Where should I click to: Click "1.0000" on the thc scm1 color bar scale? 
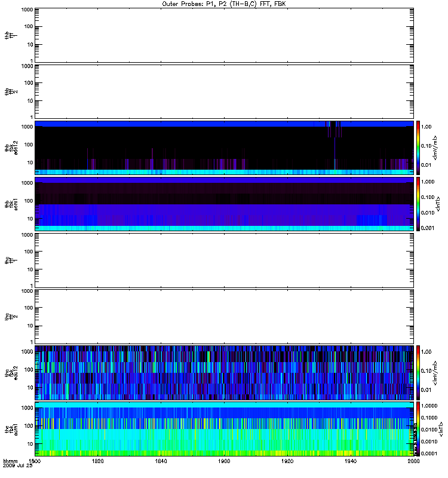point(429,406)
